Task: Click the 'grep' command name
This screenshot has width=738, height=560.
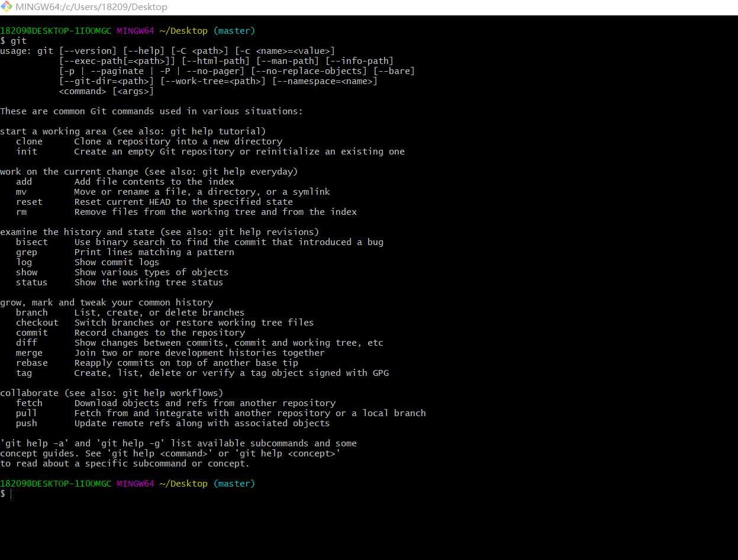Action: 27,252
